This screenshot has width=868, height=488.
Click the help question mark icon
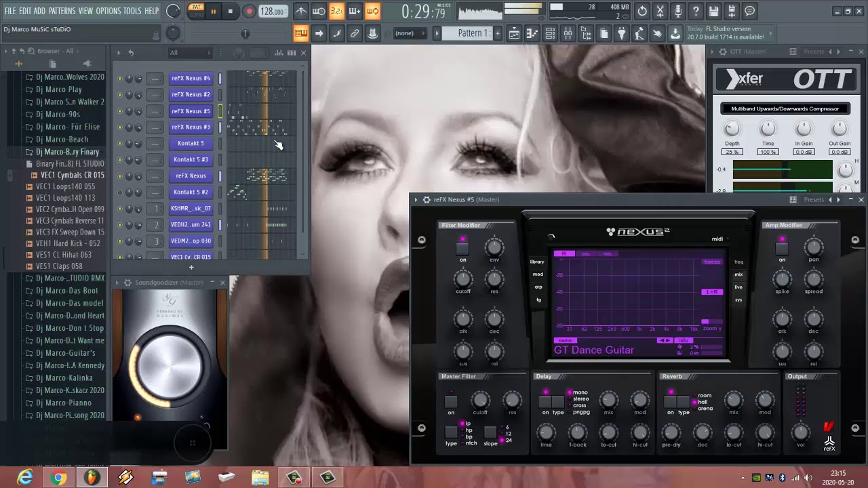696,11
